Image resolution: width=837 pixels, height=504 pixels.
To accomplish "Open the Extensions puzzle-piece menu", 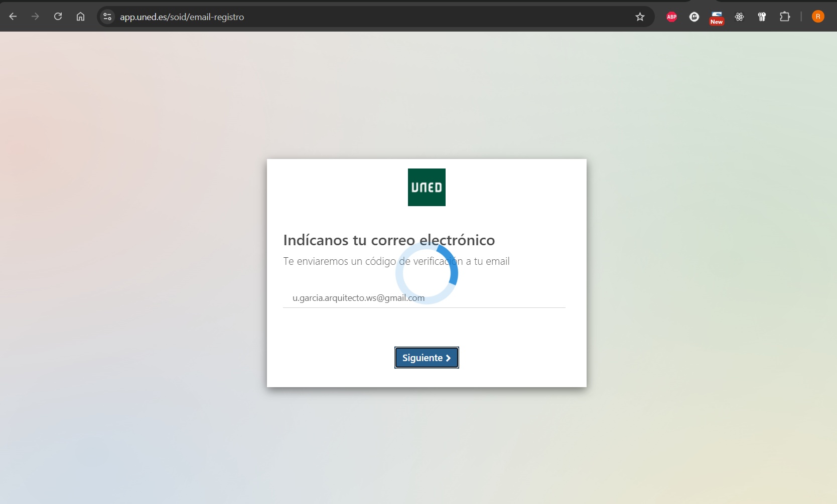I will point(785,17).
